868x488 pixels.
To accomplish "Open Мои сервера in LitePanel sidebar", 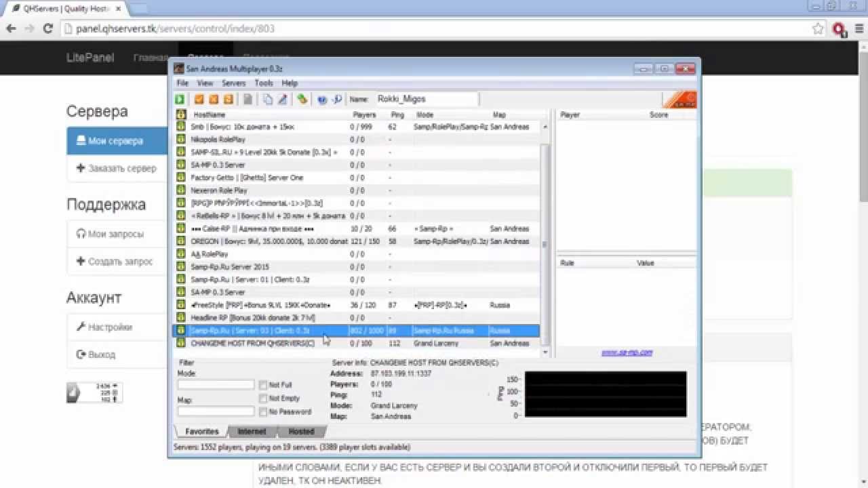I will 117,141.
